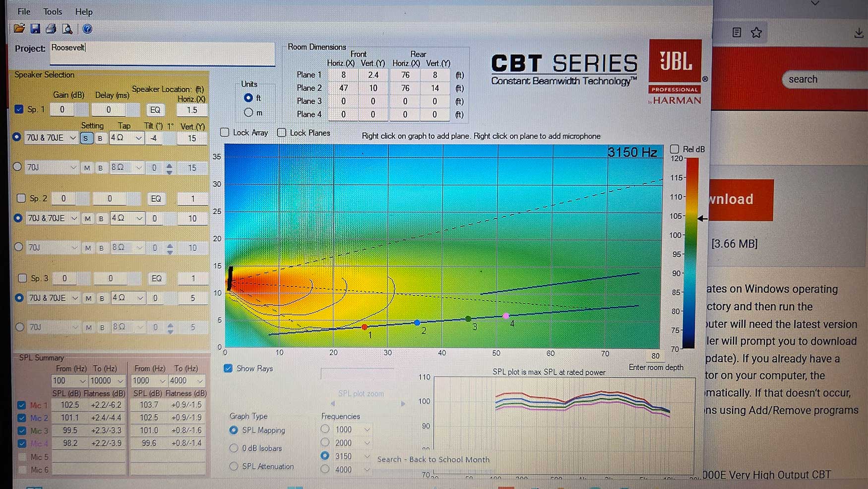Uncheck the Mic 3 checkbox
The image size is (868, 489).
click(21, 430)
